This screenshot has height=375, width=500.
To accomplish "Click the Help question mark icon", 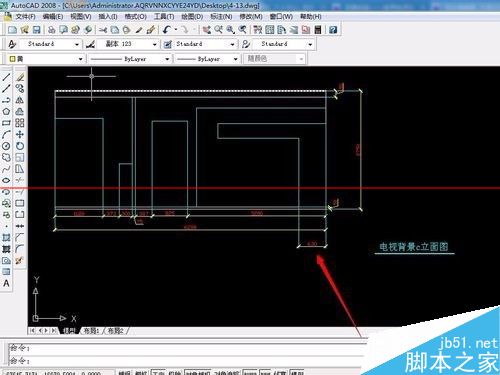I will 333,30.
